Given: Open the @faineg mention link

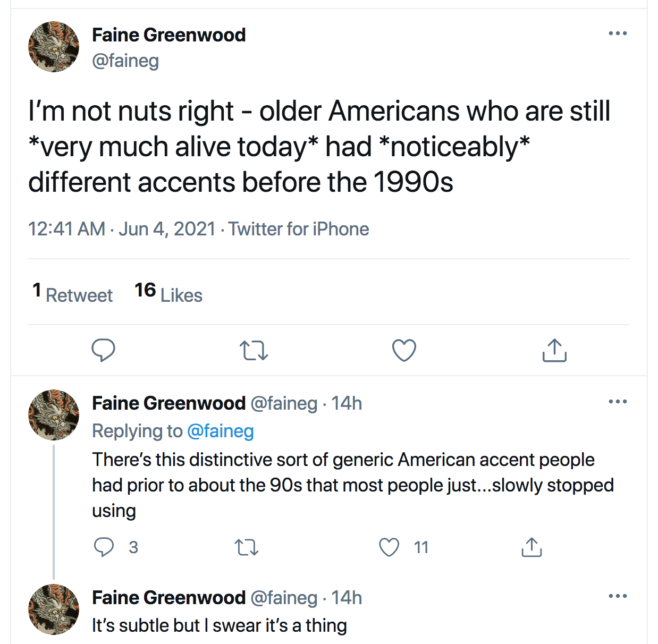Looking at the screenshot, I should (221, 431).
